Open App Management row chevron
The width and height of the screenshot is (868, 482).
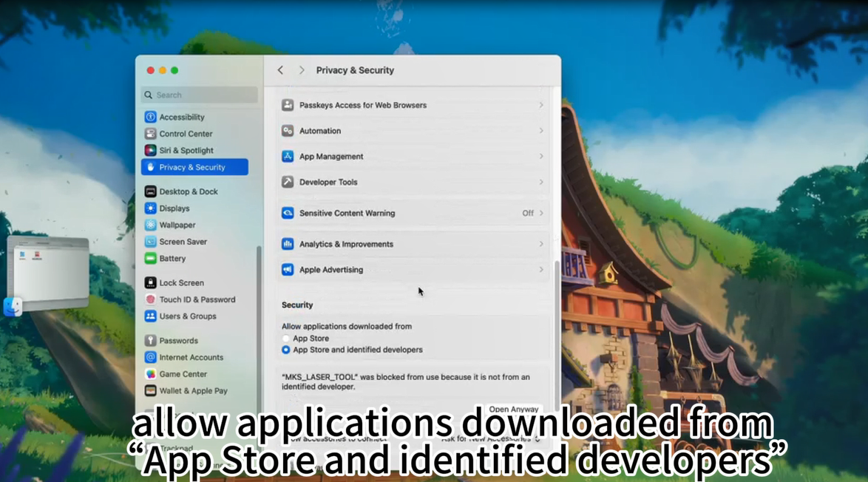541,156
